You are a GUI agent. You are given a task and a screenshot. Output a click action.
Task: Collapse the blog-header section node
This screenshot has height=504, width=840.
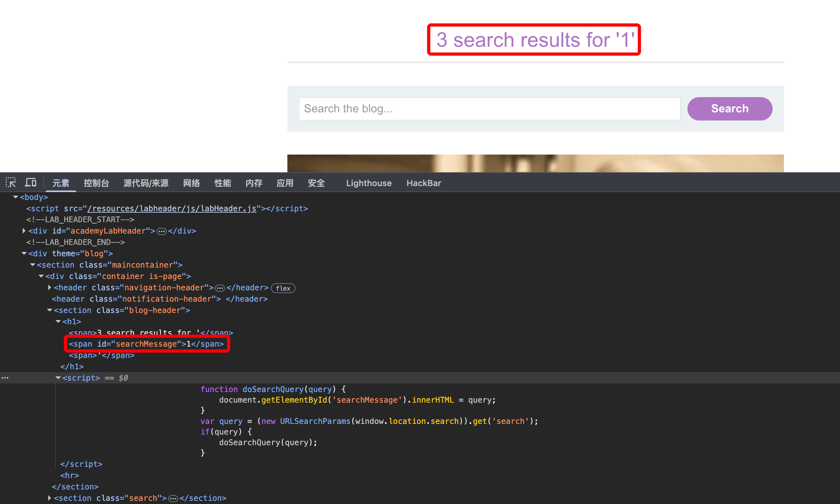50,310
